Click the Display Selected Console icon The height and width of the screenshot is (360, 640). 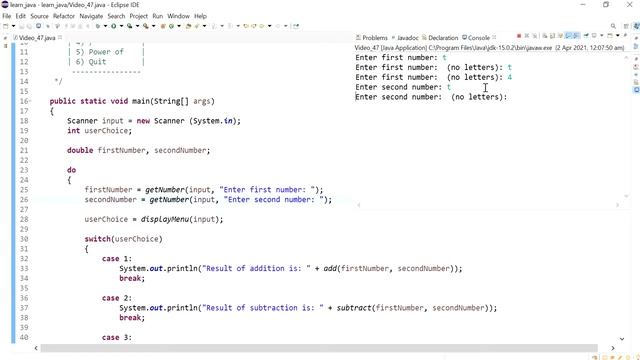(x=594, y=36)
